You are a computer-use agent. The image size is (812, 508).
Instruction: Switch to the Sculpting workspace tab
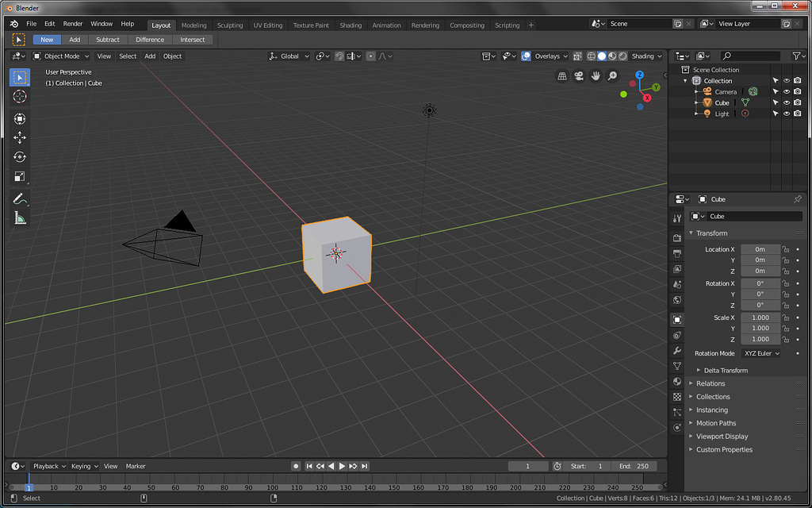[230, 25]
